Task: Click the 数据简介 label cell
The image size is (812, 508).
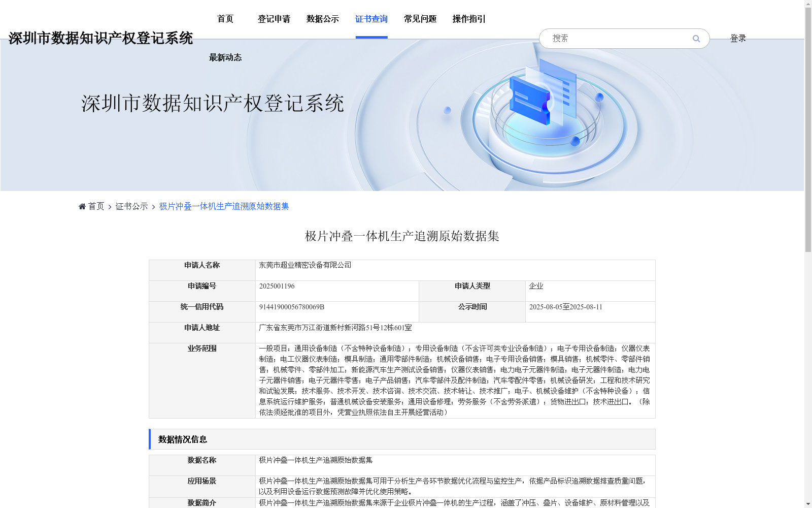Action: click(x=202, y=503)
